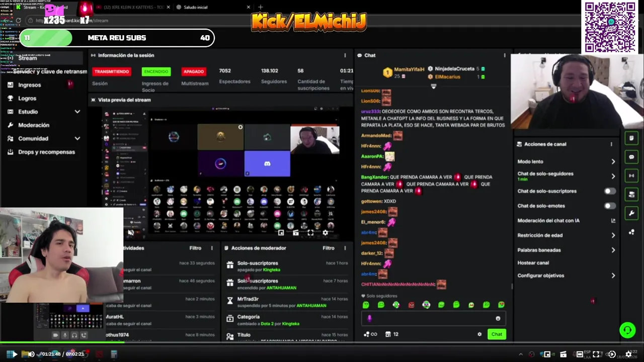Collapse the pinned chat leaderboard arrow
The image size is (644, 362).
433,86
